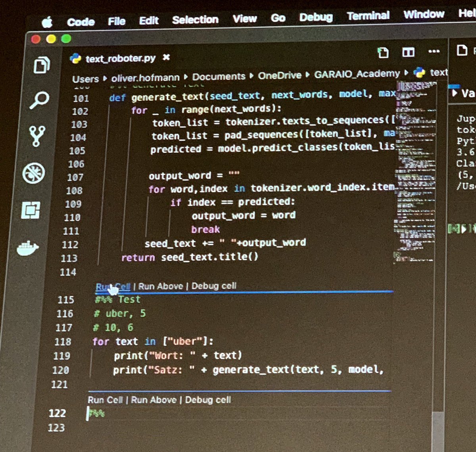Image resolution: width=476 pixels, height=452 pixels.
Task: Click Documents in the breadcrumb
Action: click(219, 76)
